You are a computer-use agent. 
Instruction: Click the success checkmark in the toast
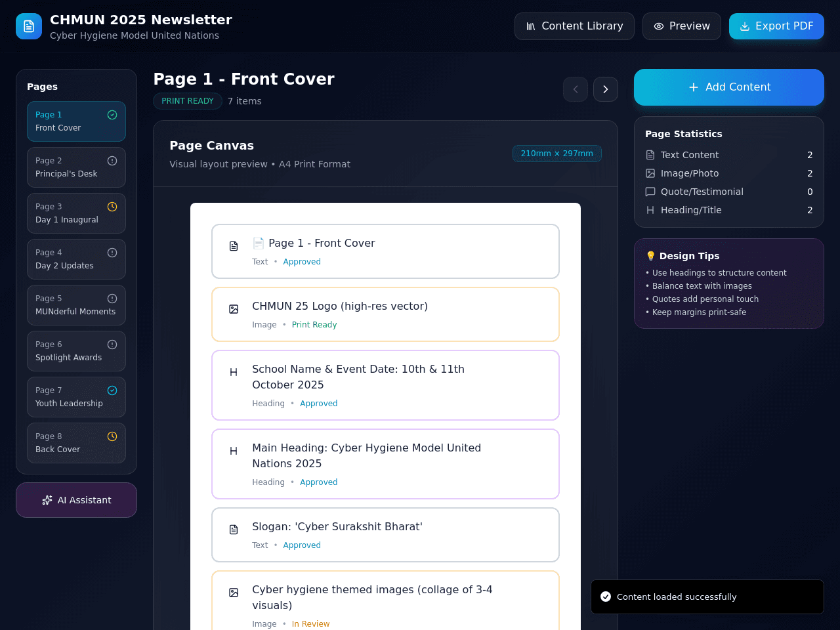606,597
